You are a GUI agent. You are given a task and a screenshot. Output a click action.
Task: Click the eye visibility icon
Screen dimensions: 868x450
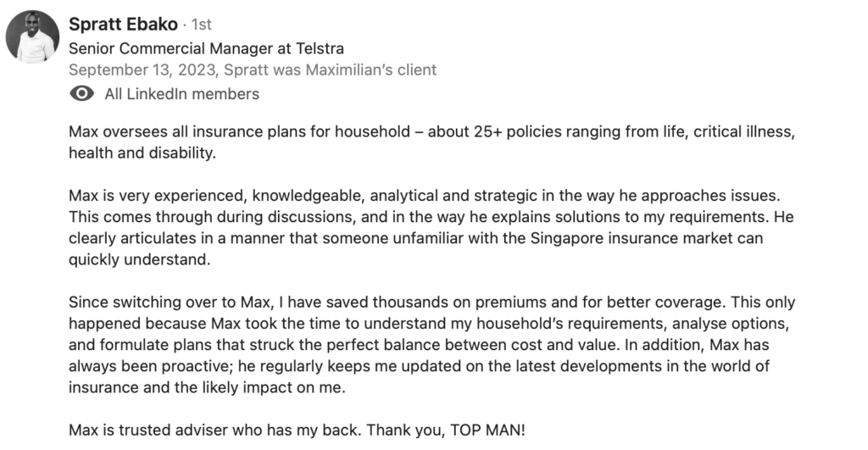pyautogui.click(x=82, y=93)
